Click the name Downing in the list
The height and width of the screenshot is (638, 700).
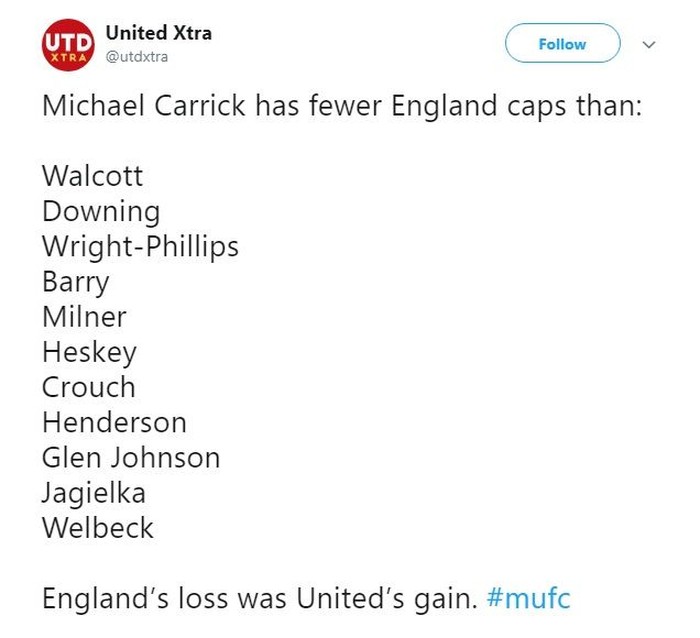[100, 212]
